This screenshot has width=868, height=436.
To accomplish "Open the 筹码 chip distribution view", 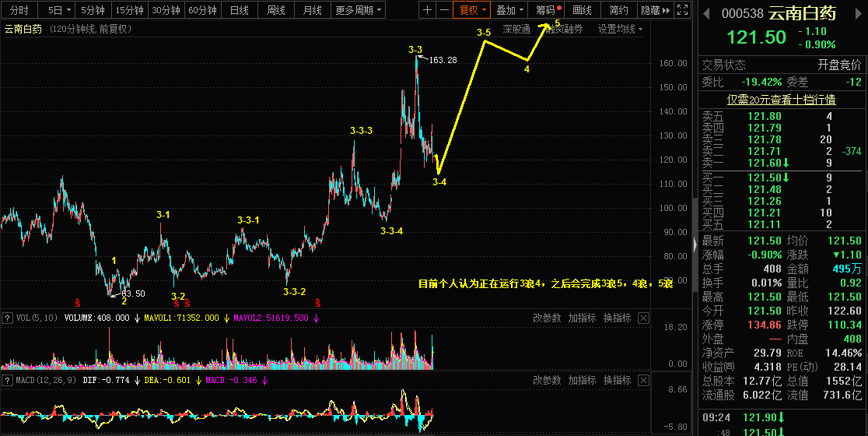I will tap(546, 9).
